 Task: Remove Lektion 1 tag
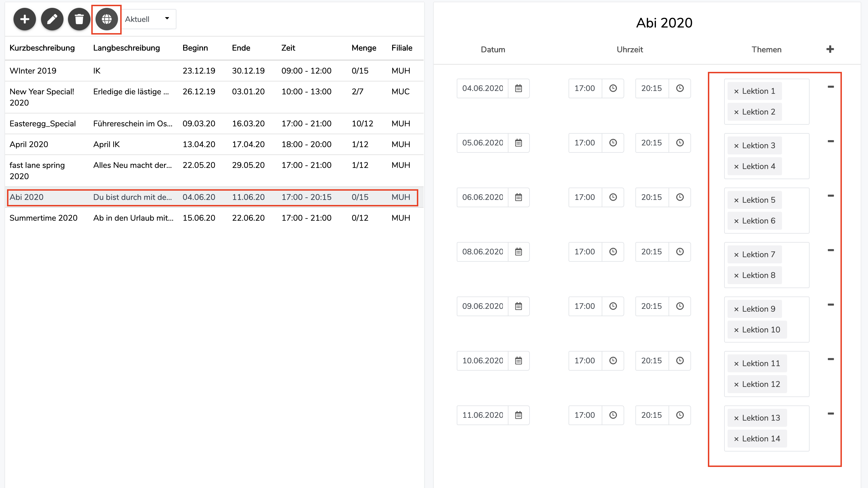736,91
